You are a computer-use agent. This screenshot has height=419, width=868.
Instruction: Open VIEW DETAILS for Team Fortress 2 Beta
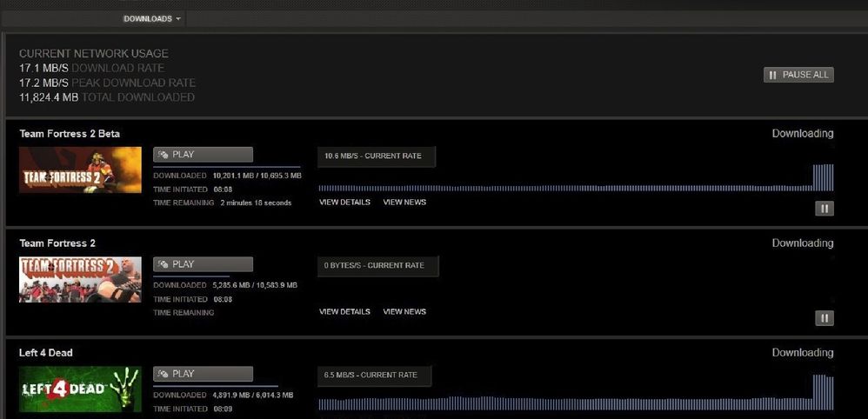coord(345,202)
